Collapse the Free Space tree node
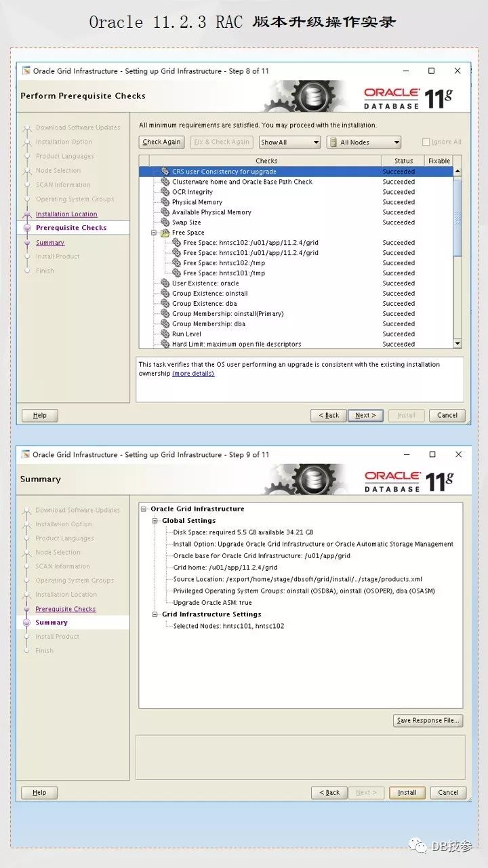Image resolution: width=488 pixels, height=868 pixels. tap(155, 233)
